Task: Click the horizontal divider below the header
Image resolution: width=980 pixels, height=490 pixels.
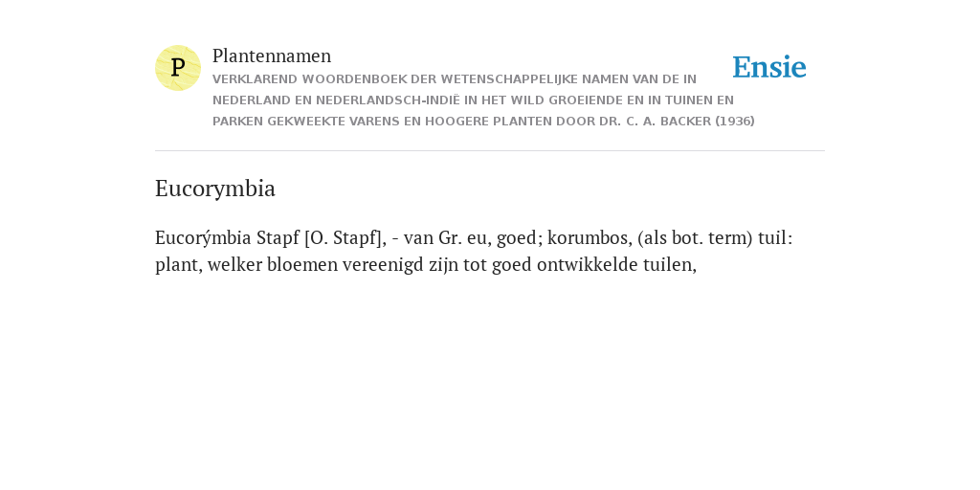Action: (x=490, y=150)
